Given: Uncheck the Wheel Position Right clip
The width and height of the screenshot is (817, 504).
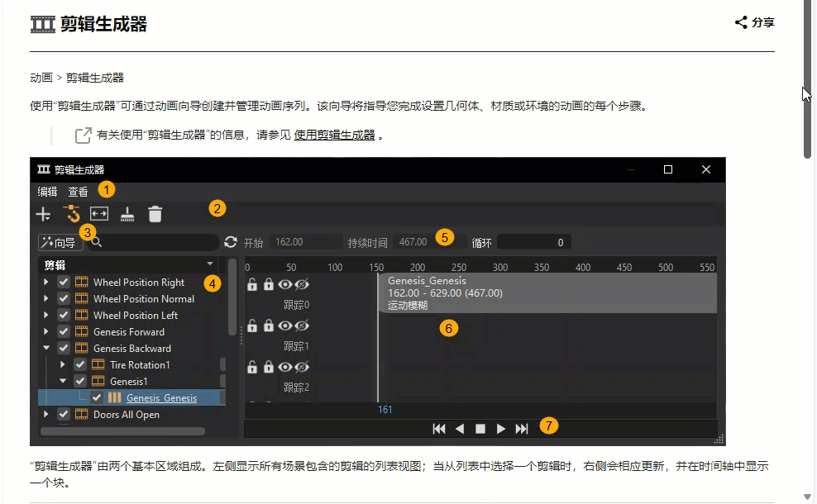Looking at the screenshot, I should 64,283.
